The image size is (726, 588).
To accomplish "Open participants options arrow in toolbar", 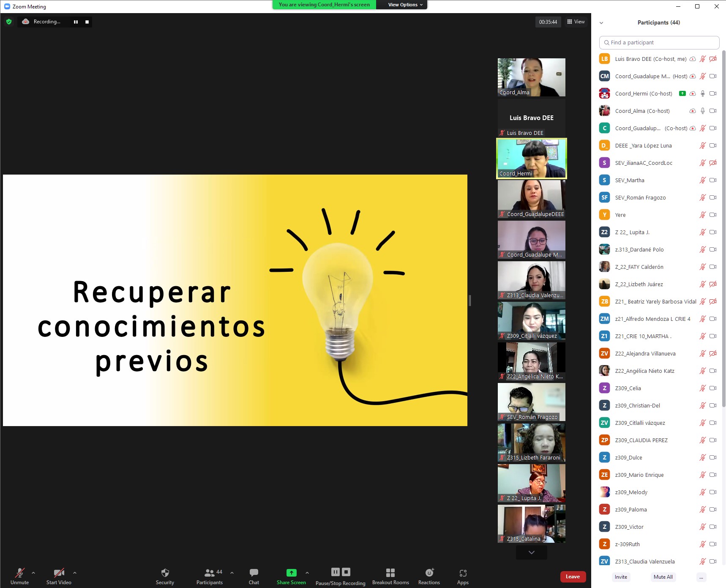I will point(232,573).
